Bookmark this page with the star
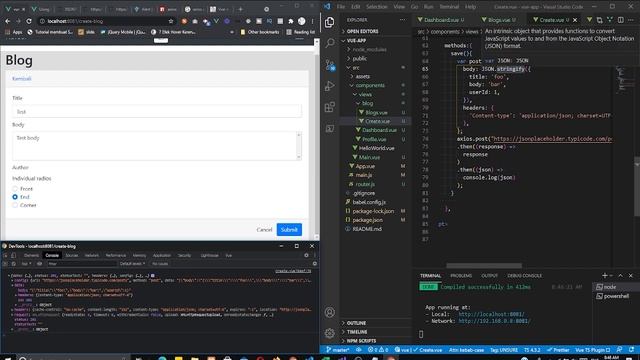Screen dimensions: 640x360 click(171, 21)
